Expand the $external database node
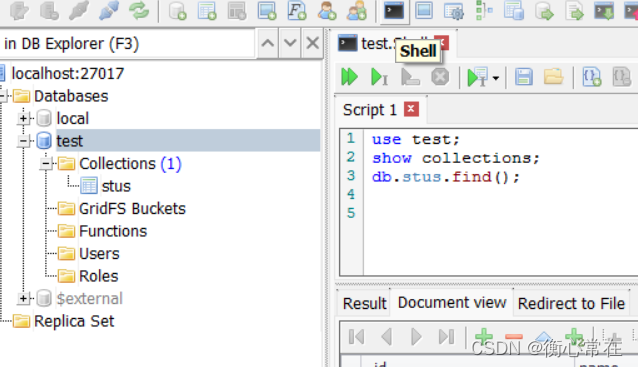The height and width of the screenshot is (367, 638). pyautogui.click(x=23, y=299)
